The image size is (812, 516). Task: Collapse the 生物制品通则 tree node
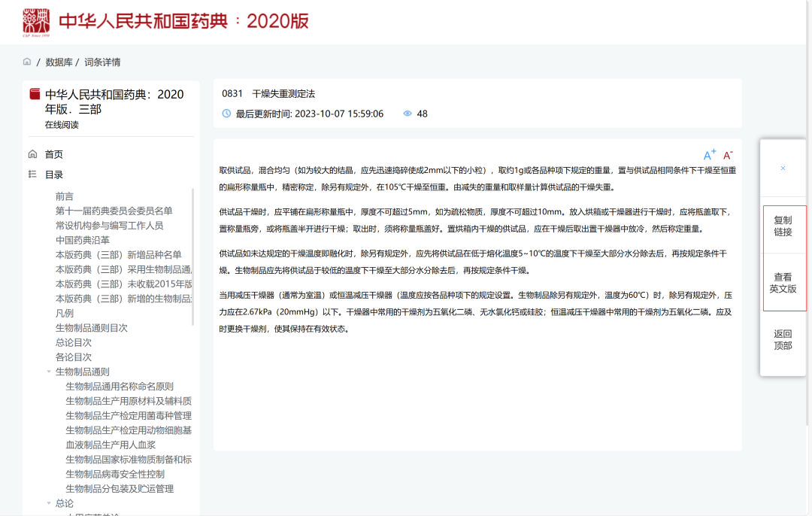click(49, 372)
